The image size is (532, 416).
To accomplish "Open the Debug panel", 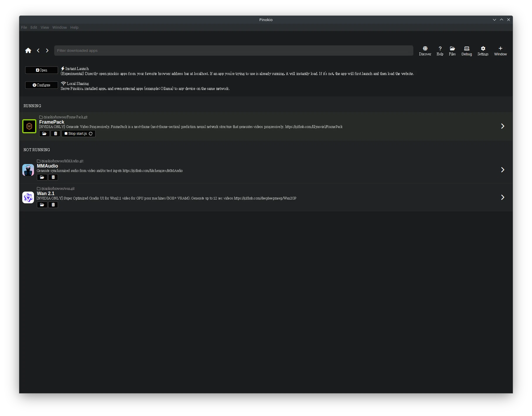I will click(x=466, y=51).
